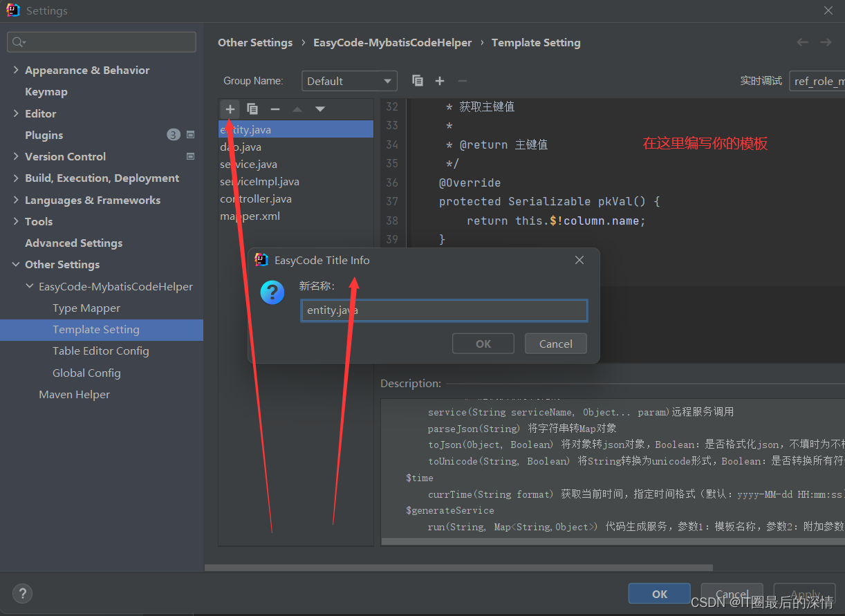Close the Settings window
The image size is (845, 616).
tap(828, 10)
